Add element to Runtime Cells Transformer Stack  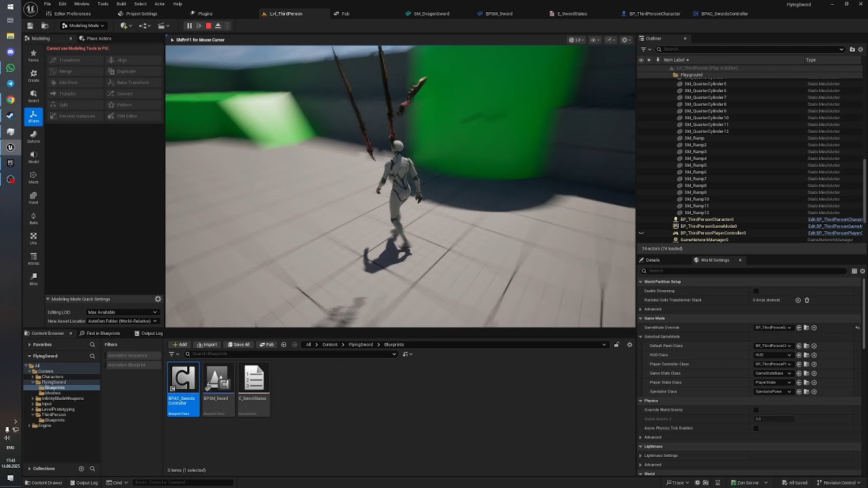798,300
